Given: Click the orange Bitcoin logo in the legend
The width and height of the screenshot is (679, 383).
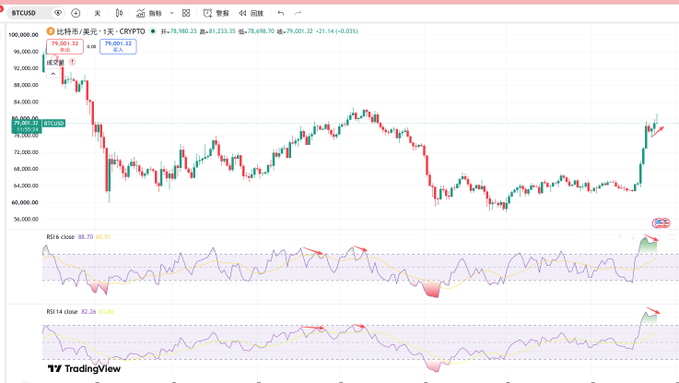Looking at the screenshot, I should pos(50,31).
